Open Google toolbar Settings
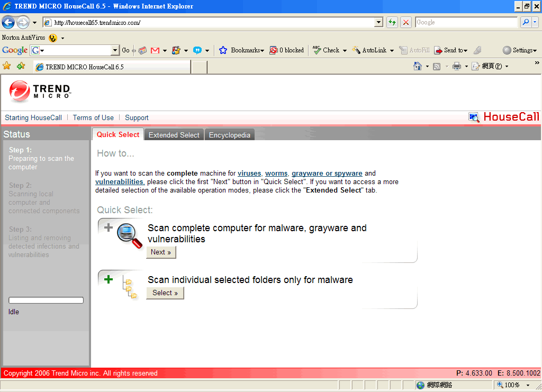The width and height of the screenshot is (542, 392). 520,50
